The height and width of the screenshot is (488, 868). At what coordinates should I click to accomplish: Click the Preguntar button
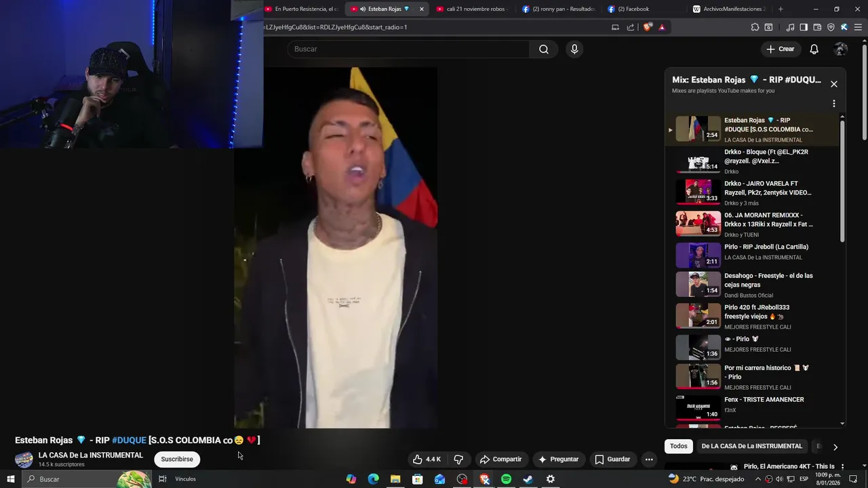[x=558, y=460]
